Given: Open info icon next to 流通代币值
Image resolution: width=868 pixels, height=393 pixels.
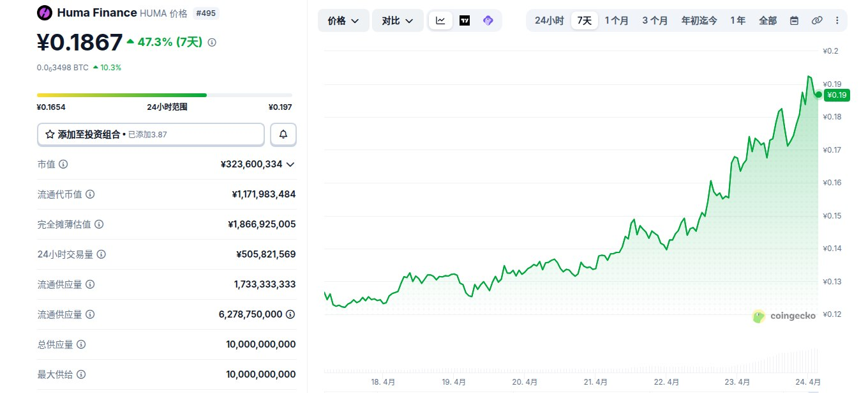Looking at the screenshot, I should click(90, 194).
